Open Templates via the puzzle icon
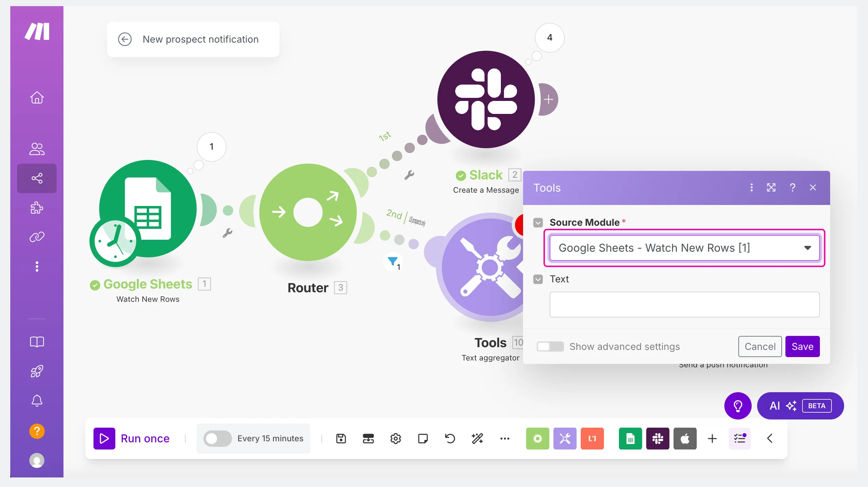Screen dimensions: 868x487 tap(37, 207)
